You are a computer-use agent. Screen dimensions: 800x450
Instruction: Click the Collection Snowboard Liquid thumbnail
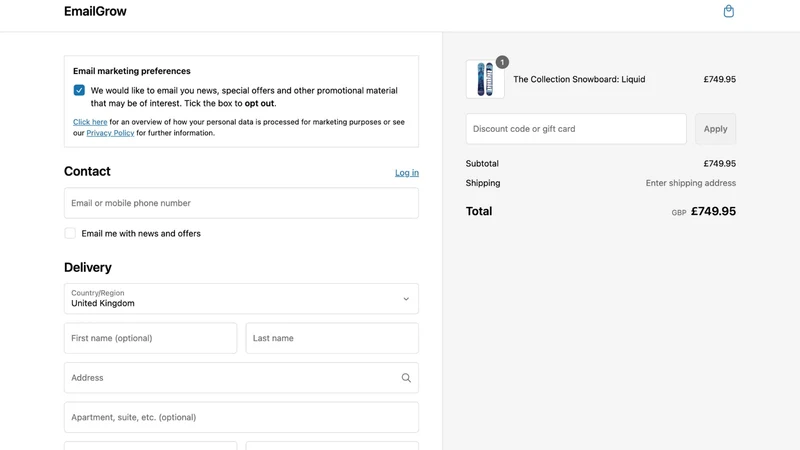tap(485, 79)
